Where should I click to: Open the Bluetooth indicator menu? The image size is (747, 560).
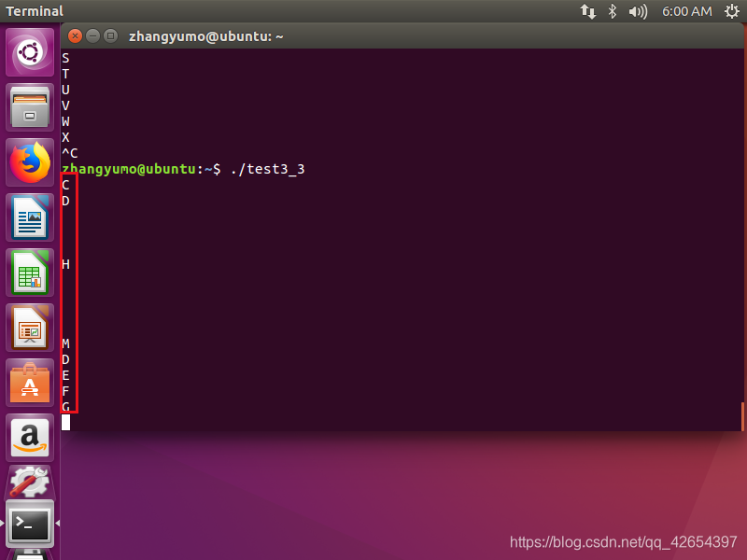click(x=613, y=11)
